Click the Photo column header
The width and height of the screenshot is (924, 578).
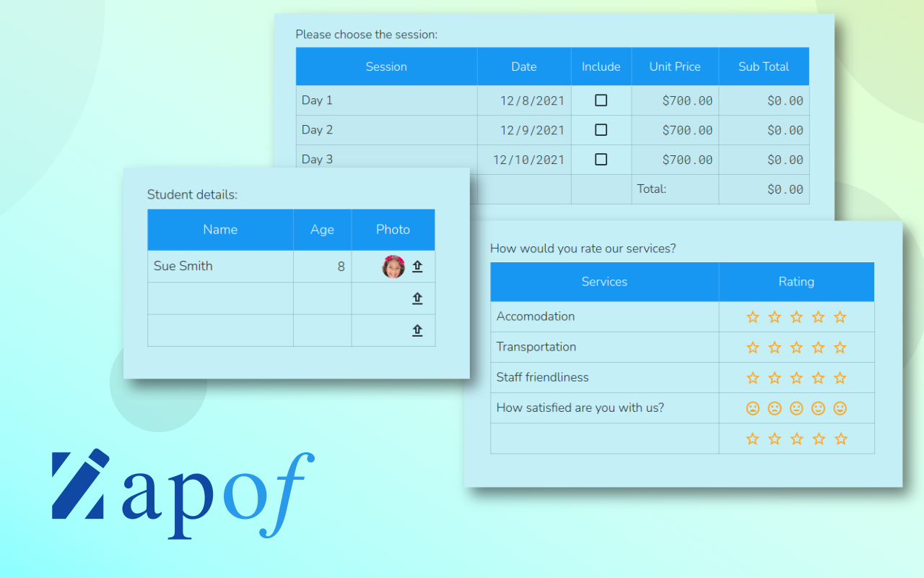pyautogui.click(x=393, y=230)
